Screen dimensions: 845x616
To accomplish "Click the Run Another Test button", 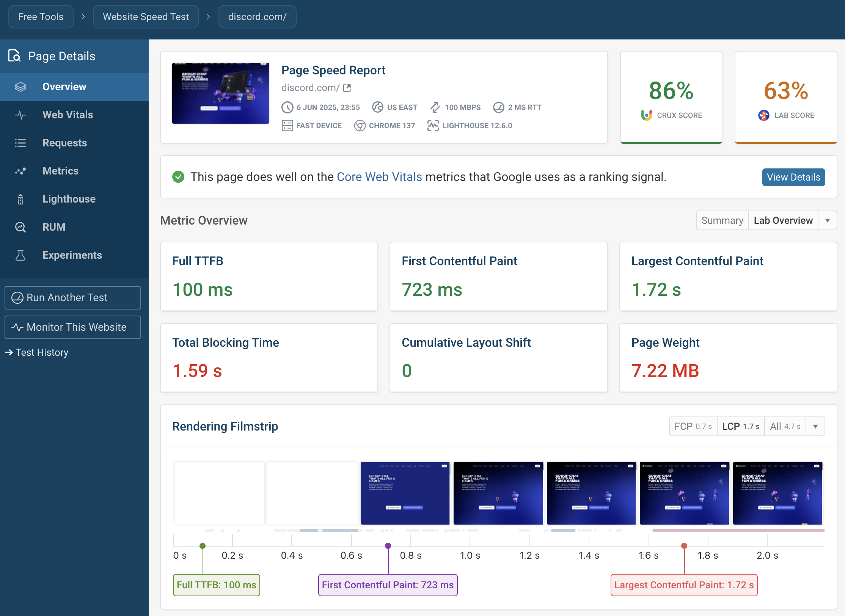I will coord(73,298).
